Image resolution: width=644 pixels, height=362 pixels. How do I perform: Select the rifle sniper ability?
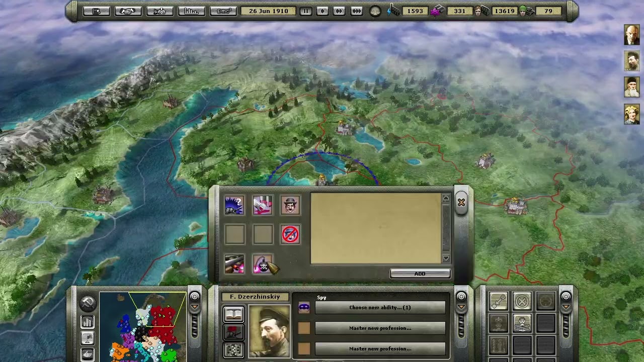point(234,264)
